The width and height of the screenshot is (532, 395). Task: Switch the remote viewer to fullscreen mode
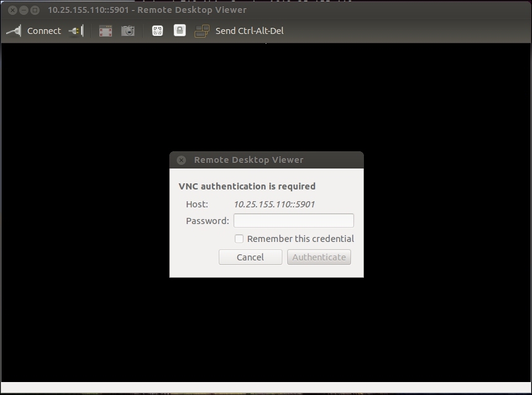[105, 30]
